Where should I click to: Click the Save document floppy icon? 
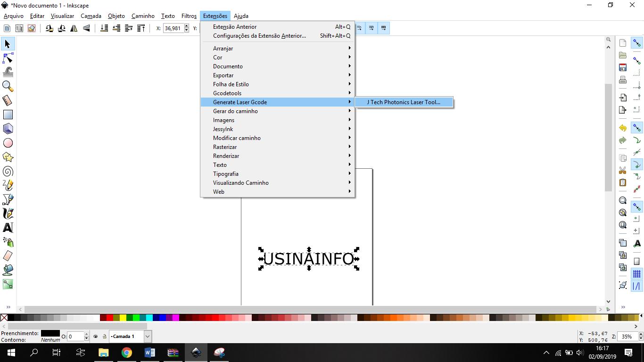coord(623,67)
